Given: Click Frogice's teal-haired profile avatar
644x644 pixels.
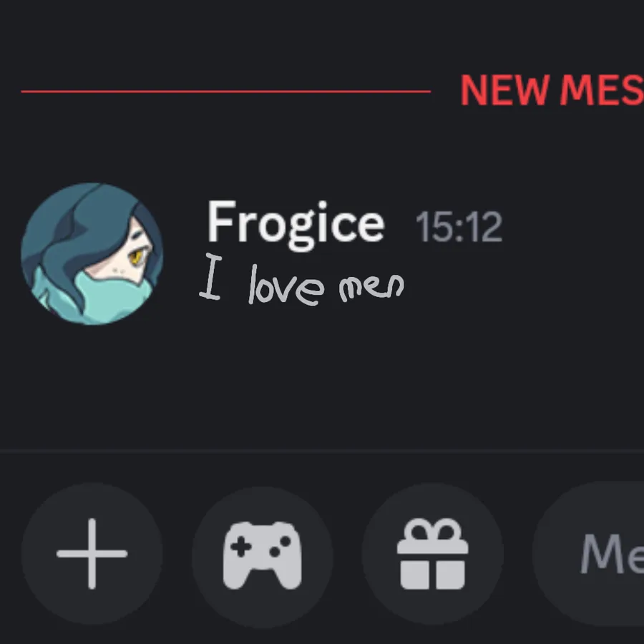Looking at the screenshot, I should [x=92, y=254].
